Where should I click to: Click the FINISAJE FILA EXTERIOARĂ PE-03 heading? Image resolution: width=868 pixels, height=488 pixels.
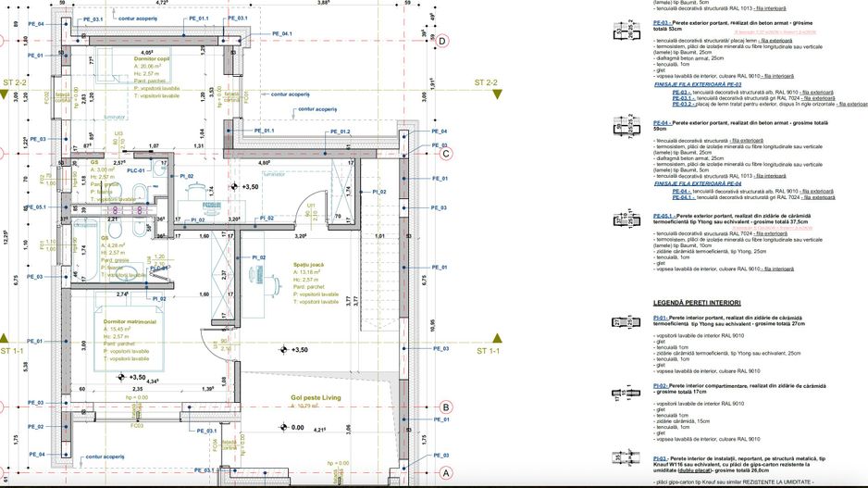tap(698, 83)
